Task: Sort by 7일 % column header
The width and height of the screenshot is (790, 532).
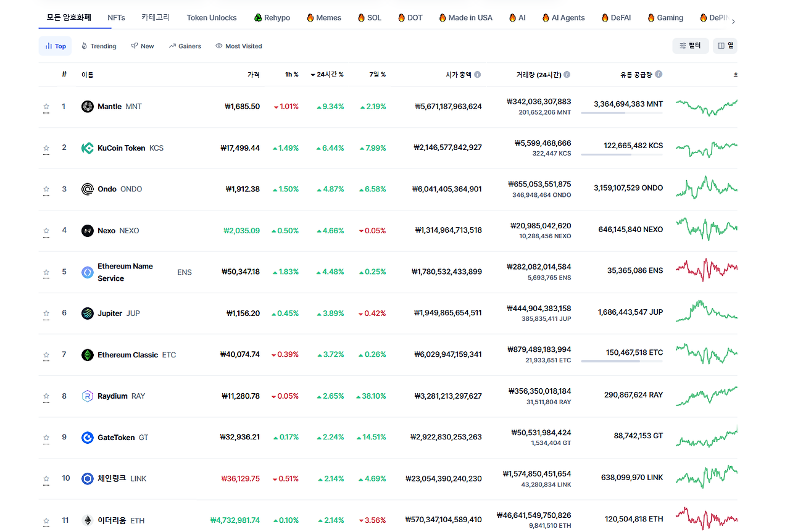Action: click(378, 74)
